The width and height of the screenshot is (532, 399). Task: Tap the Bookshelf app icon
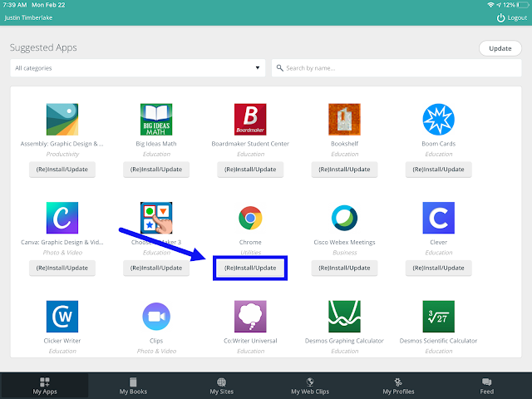[x=344, y=120]
